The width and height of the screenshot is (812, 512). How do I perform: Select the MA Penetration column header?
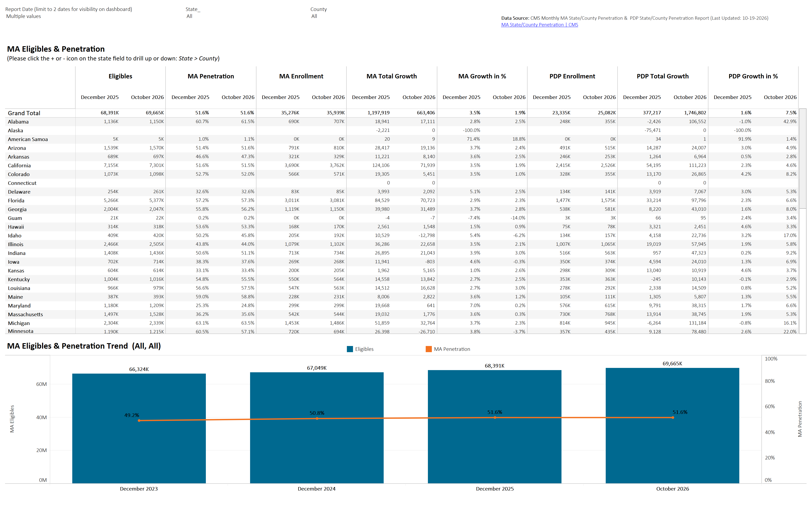(211, 76)
